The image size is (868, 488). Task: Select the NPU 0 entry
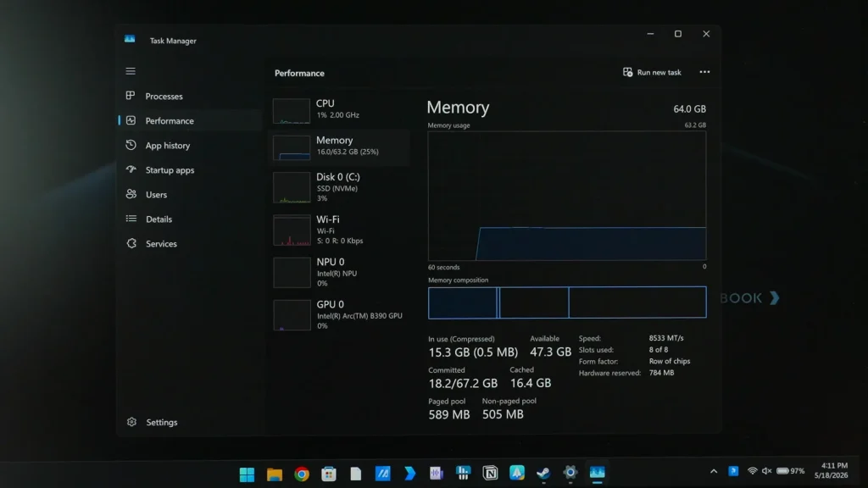(x=339, y=273)
